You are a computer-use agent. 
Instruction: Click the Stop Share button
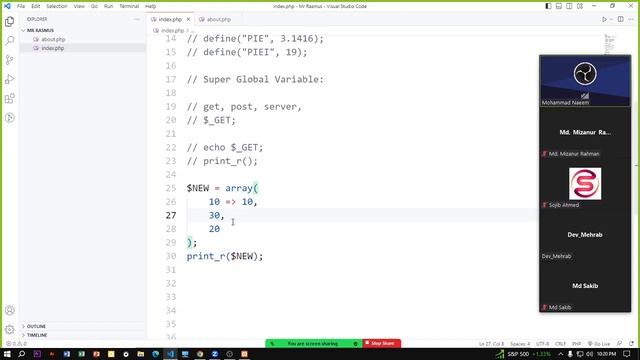(x=382, y=343)
